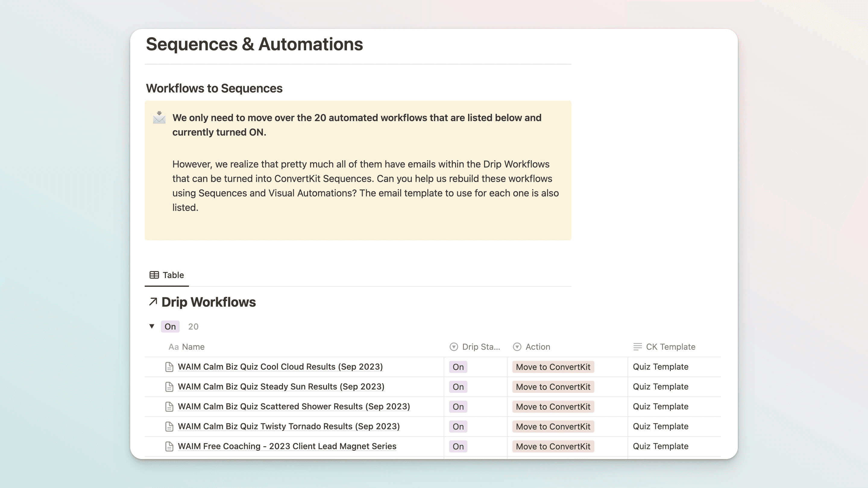Screen dimensions: 868x488
Task: Click page icon of Twisty Tornado Results row
Action: (169, 426)
